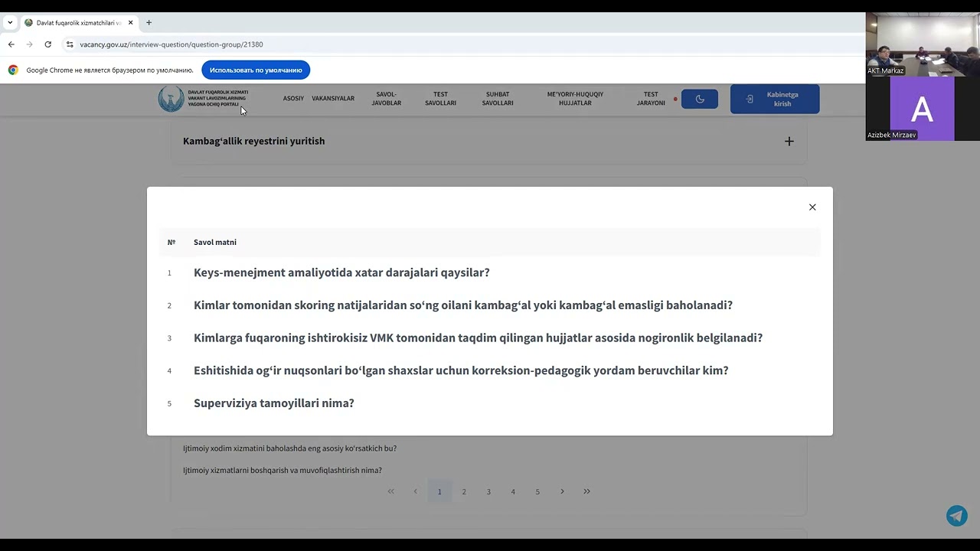Screen dimensions: 980x551
Task: Click the portal logo emblem
Action: point(171,99)
